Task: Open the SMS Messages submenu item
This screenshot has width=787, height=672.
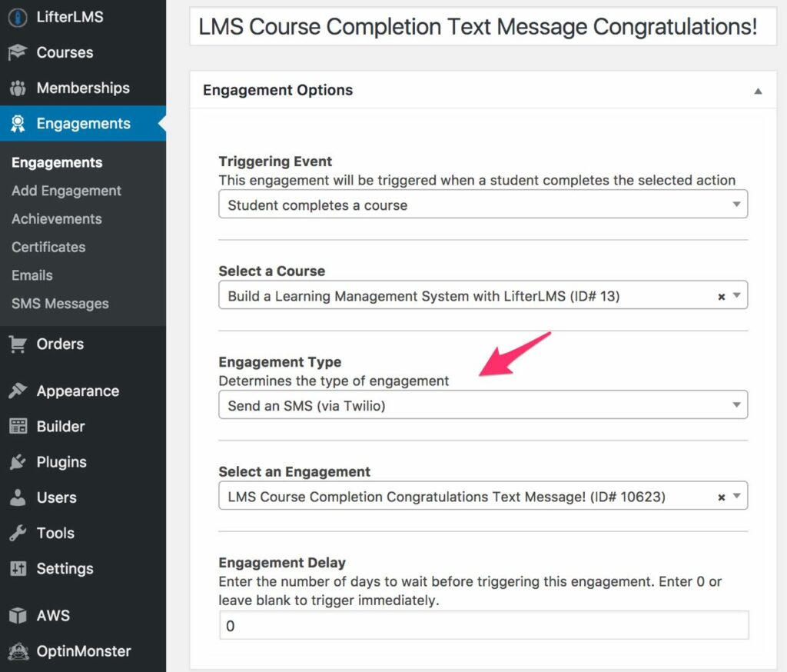Action: (x=60, y=304)
